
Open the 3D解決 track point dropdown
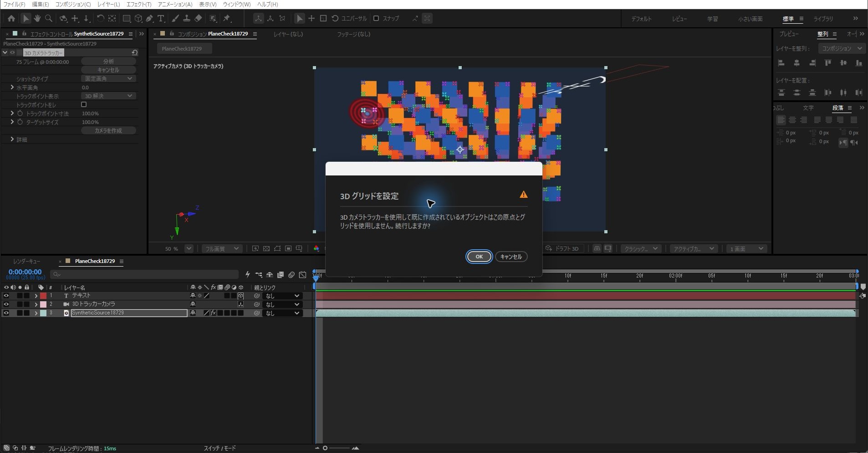[109, 96]
